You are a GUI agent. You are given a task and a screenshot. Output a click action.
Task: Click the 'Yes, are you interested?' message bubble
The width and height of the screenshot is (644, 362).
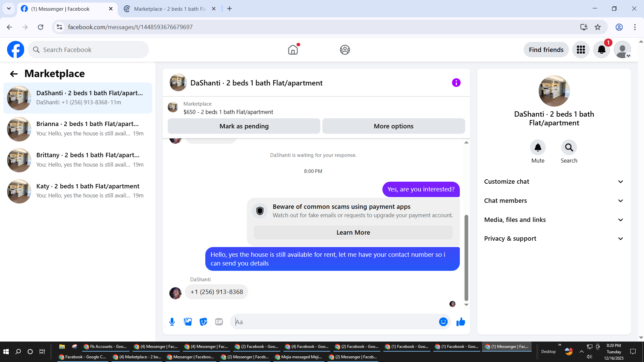(421, 189)
